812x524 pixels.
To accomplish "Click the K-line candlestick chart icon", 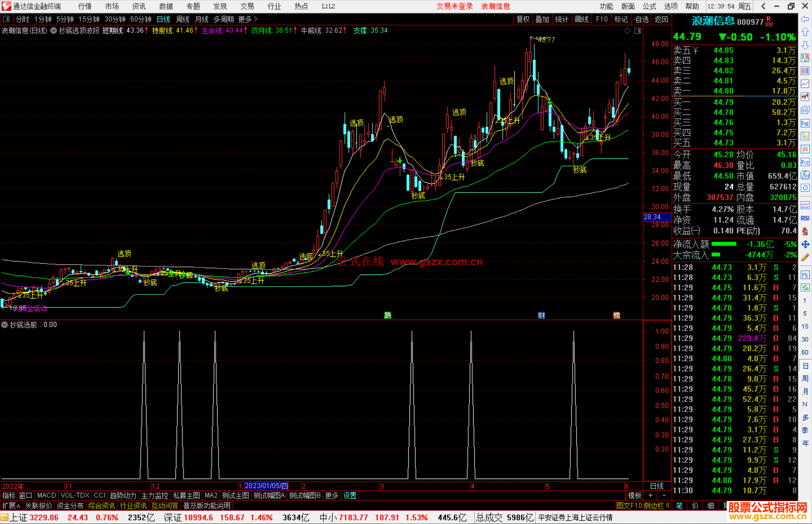I will click(x=805, y=97).
